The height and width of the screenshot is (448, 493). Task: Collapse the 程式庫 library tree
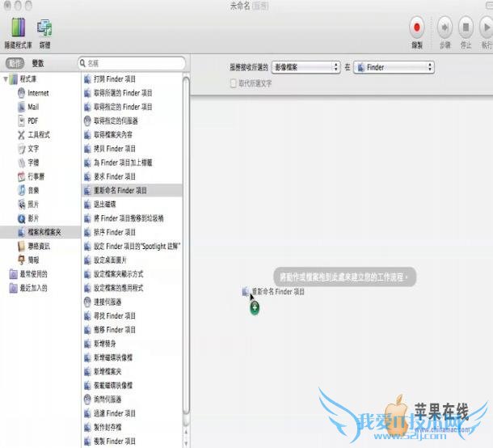pos(6,78)
